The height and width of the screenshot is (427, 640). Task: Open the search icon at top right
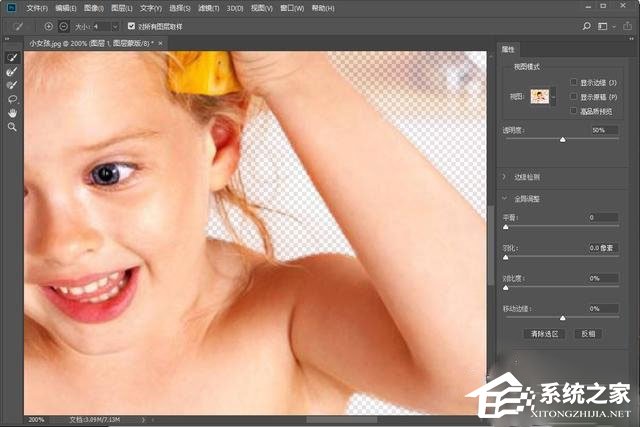[584, 25]
